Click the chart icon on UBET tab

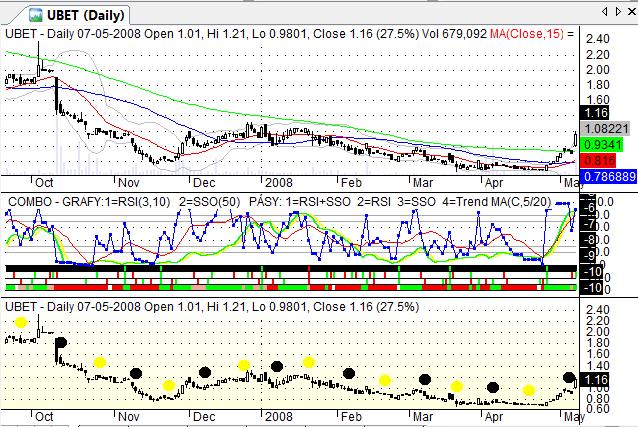tap(35, 15)
